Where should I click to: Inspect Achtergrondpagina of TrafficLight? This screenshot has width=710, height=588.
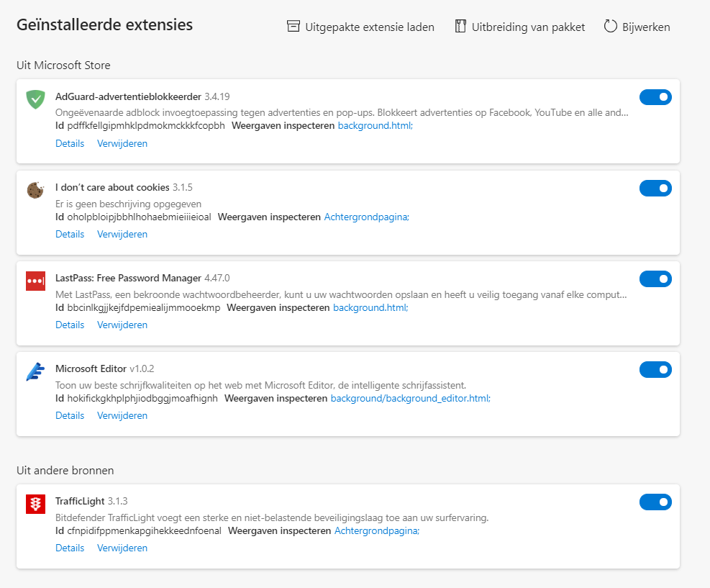point(376,530)
